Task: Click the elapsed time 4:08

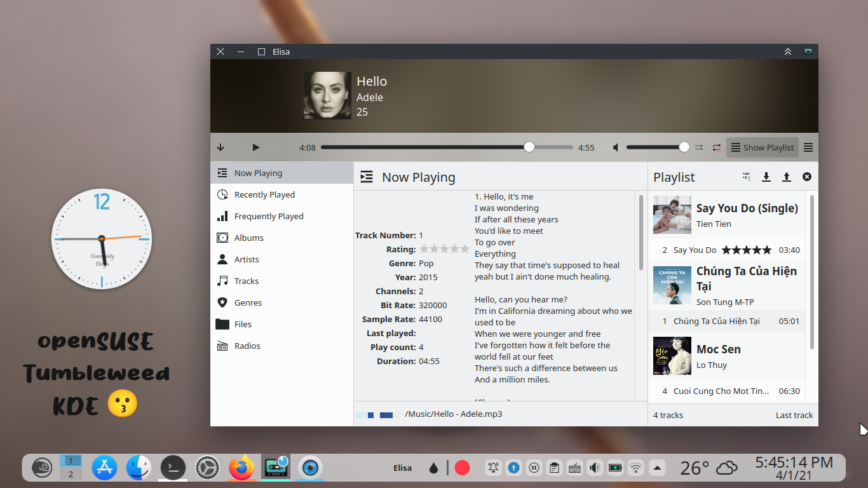Action: coord(308,147)
